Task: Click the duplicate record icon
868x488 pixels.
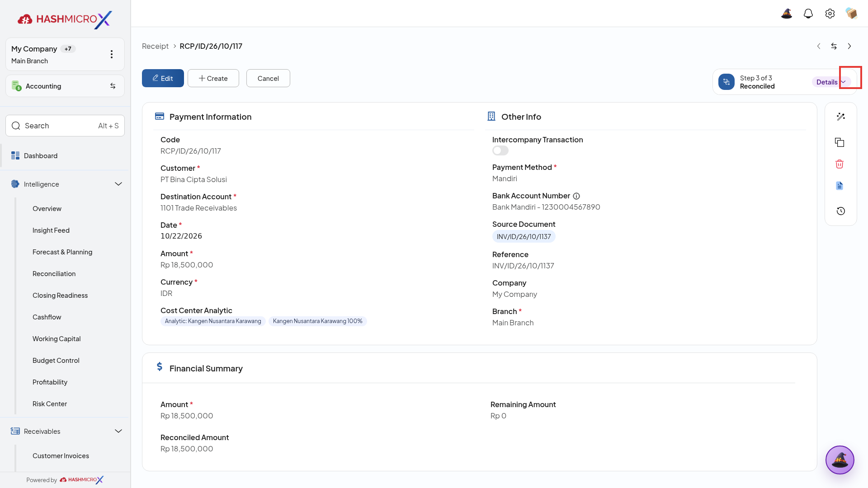Action: (x=840, y=142)
